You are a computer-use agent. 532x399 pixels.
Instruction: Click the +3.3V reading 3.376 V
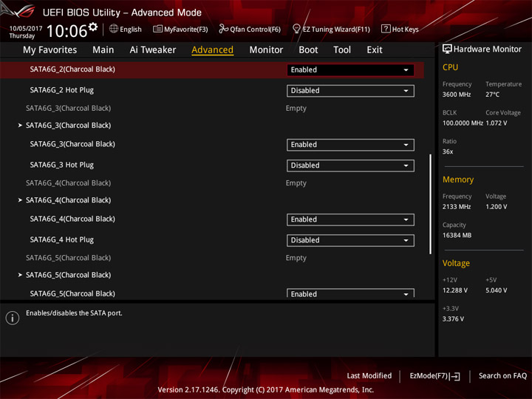point(453,319)
